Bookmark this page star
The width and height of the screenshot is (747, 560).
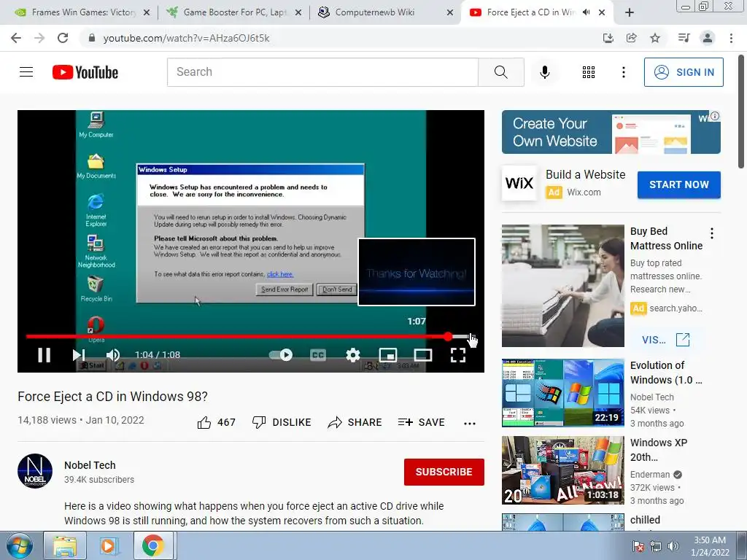[x=655, y=38]
